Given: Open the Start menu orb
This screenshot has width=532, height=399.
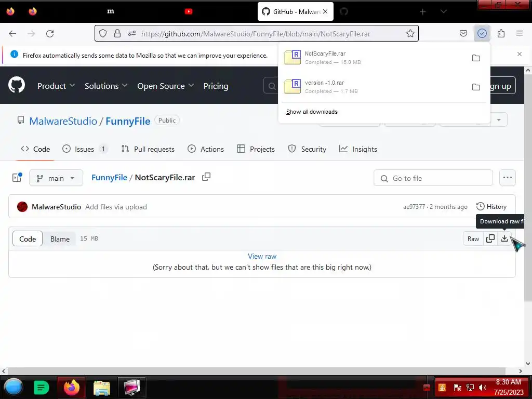Looking at the screenshot, I should click(14, 387).
